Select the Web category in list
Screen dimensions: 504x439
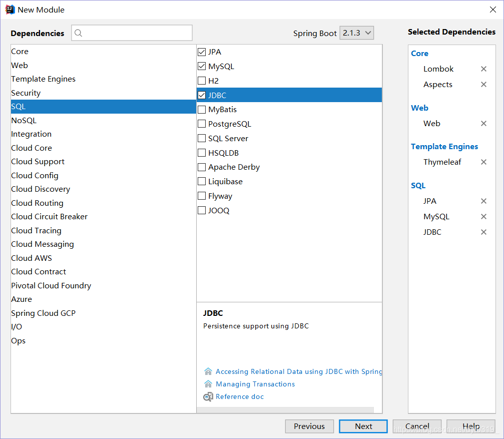coord(103,65)
